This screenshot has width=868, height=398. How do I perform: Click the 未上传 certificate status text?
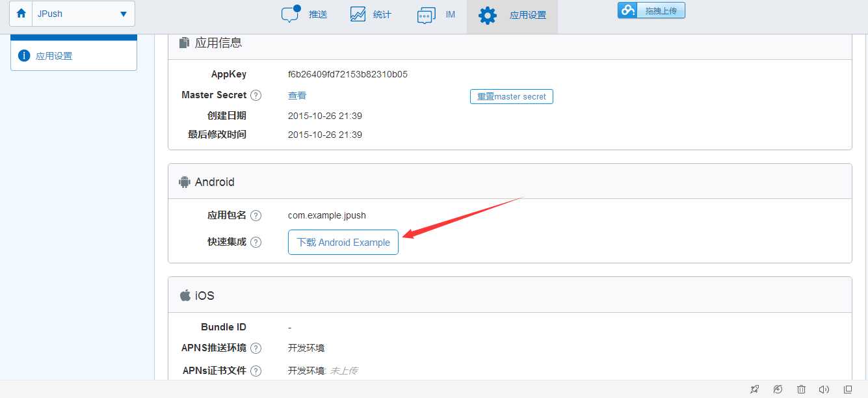click(344, 371)
